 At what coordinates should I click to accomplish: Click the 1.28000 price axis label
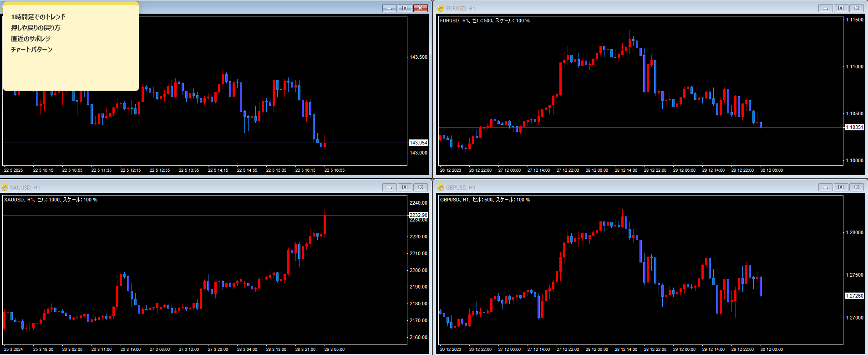[854, 232]
